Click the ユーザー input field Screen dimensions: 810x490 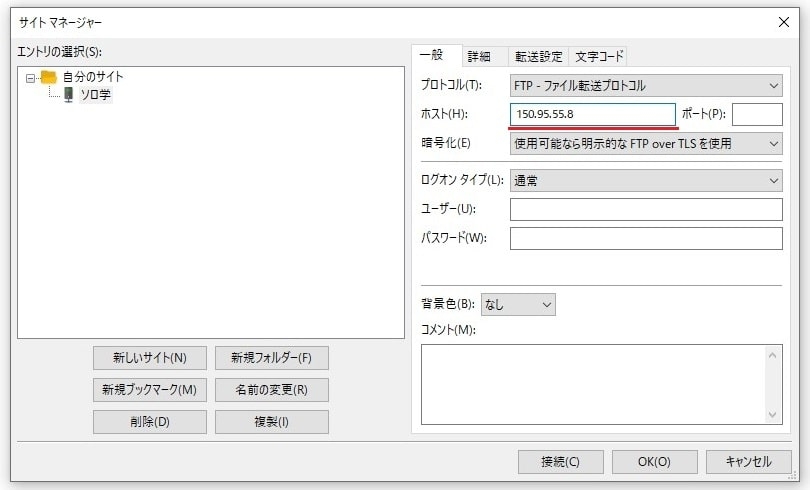(645, 209)
